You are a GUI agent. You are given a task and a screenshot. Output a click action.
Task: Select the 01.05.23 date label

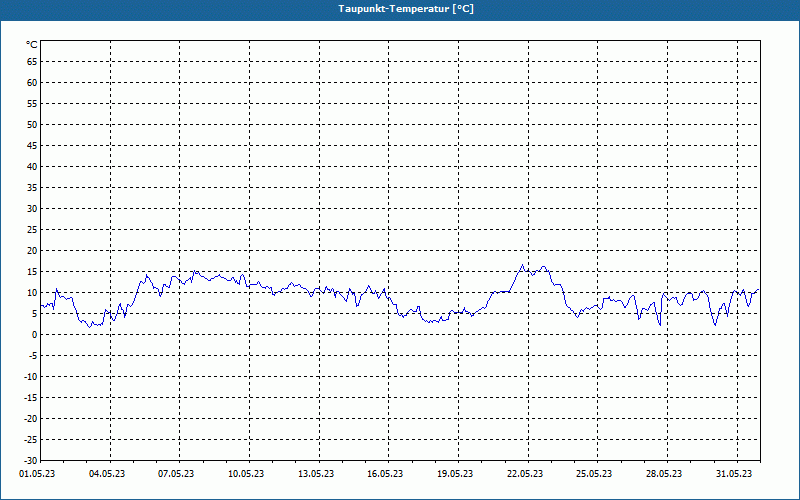(x=37, y=474)
